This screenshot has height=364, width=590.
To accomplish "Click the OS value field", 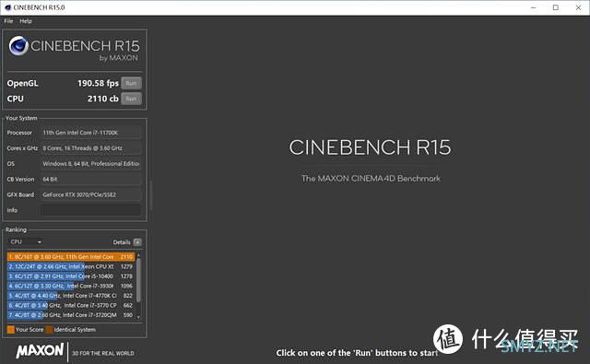I will pyautogui.click(x=91, y=164).
